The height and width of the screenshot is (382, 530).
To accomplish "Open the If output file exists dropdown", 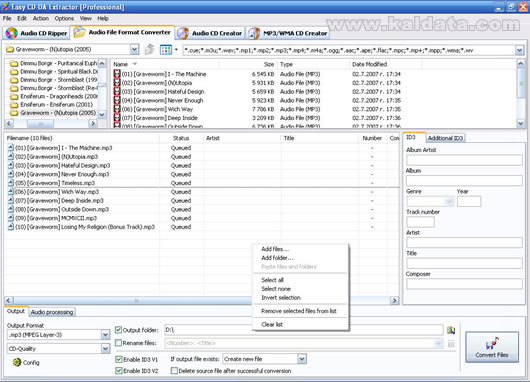I will click(x=302, y=359).
